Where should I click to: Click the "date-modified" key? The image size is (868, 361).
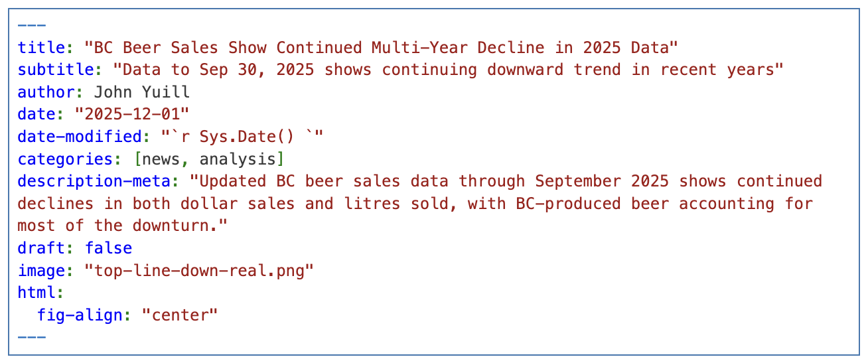[x=79, y=137]
